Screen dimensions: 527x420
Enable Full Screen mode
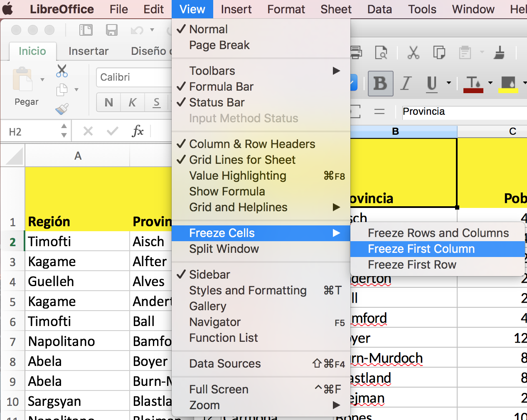(x=261, y=389)
